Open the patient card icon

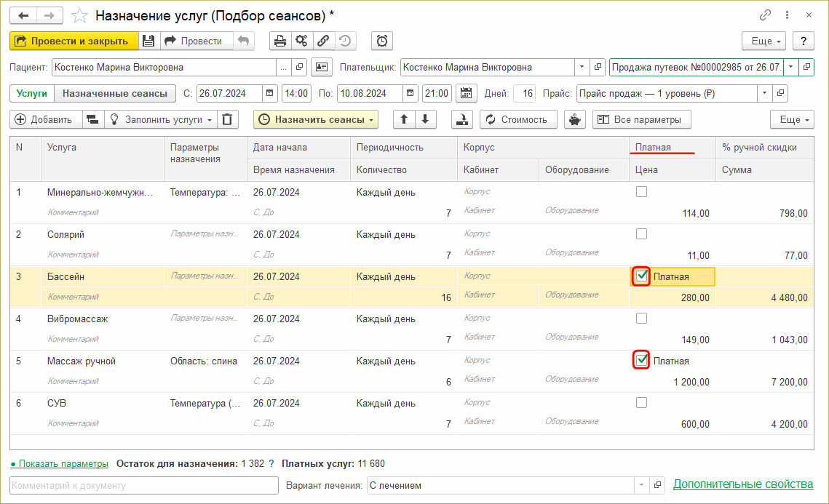321,68
